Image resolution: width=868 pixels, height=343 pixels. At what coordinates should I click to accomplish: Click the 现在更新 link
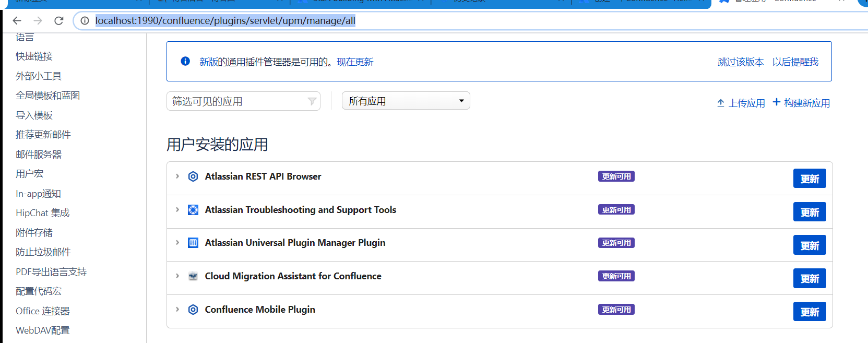pos(355,62)
